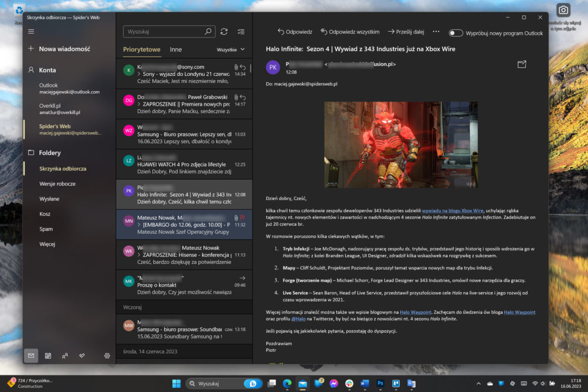Click the Halo Infinite image in the email
This screenshot has height=392, width=588.
[401, 145]
